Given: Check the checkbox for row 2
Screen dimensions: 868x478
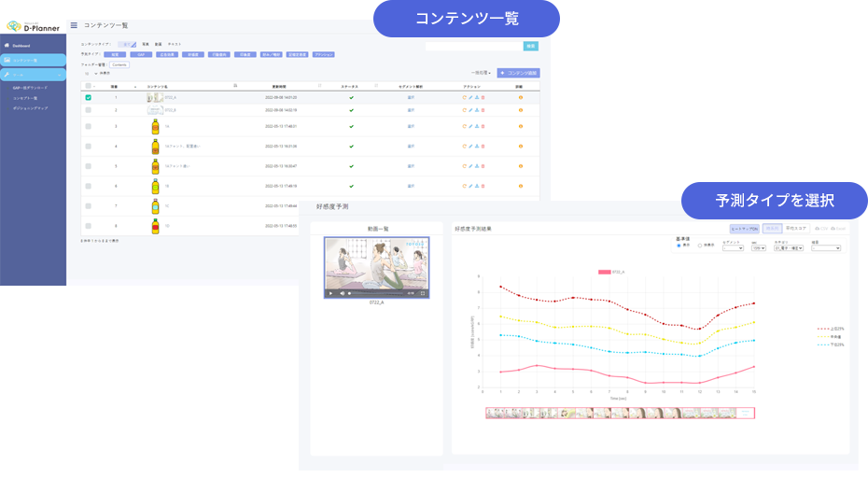Looking at the screenshot, I should 89,110.
